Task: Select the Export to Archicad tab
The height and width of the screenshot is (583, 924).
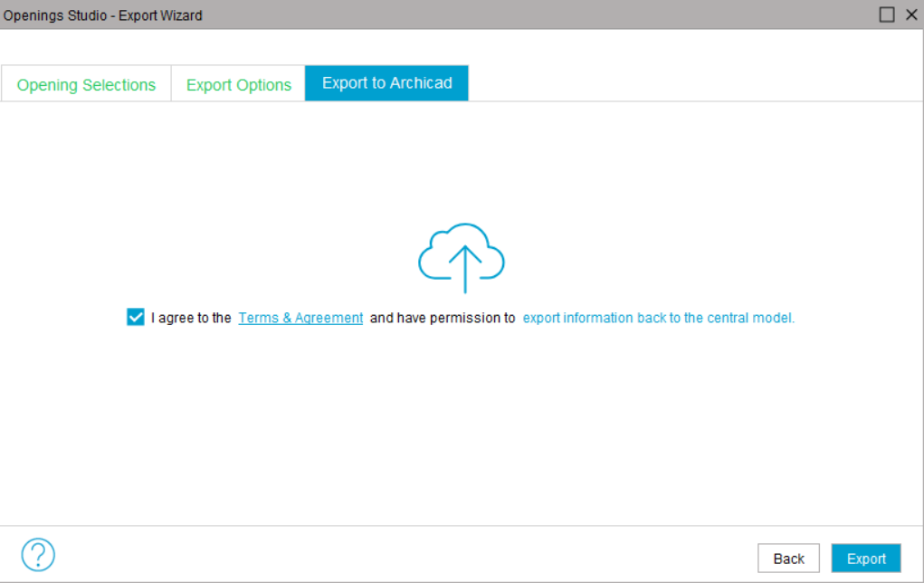Action: [x=386, y=83]
